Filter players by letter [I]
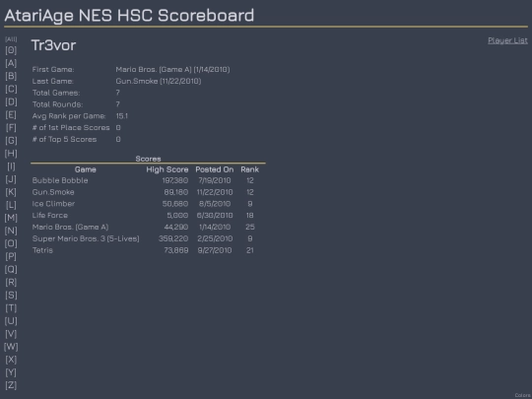The height and width of the screenshot is (399, 532). pyautogui.click(x=11, y=166)
